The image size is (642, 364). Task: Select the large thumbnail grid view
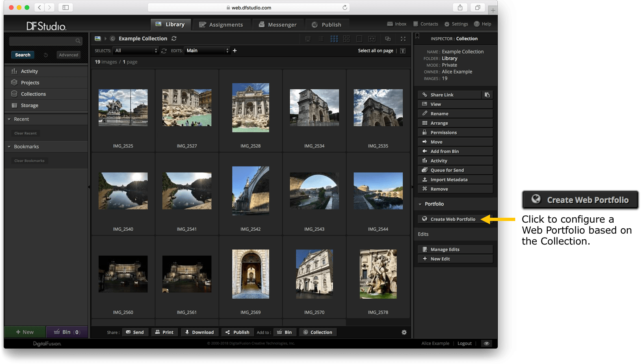pyautogui.click(x=347, y=39)
